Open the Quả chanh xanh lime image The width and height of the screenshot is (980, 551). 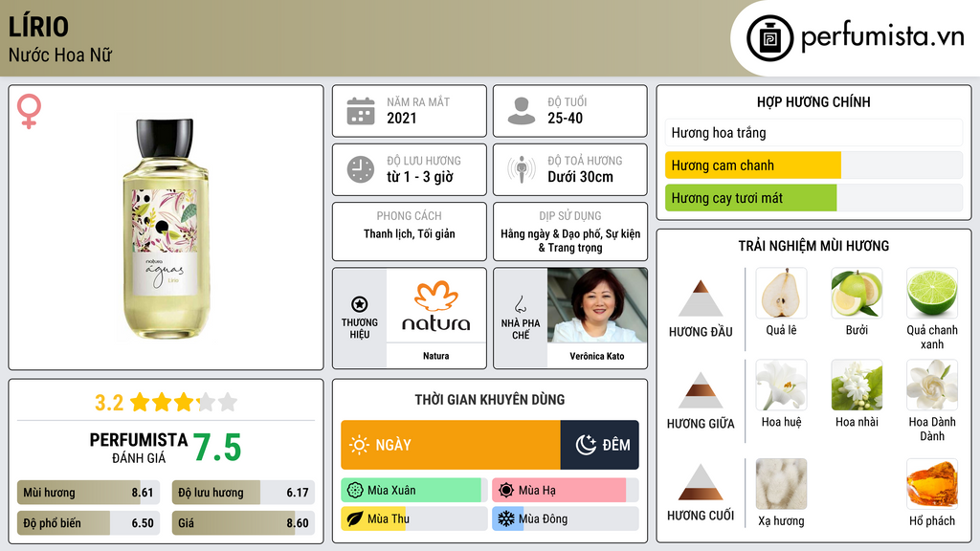(x=932, y=293)
